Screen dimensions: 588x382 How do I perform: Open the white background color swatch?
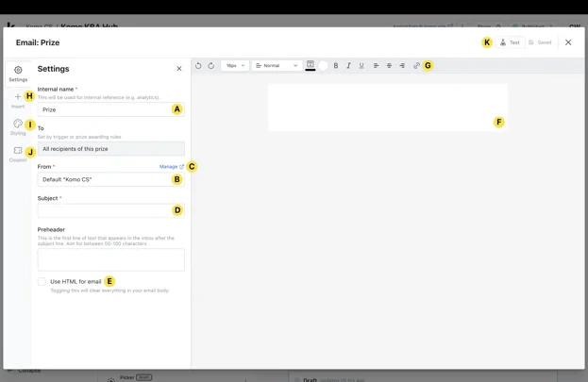pos(323,66)
